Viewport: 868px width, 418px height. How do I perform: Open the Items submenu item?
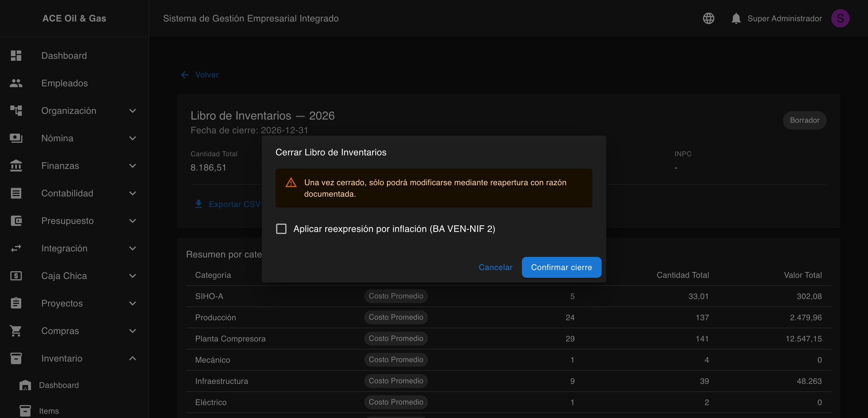(x=74, y=411)
